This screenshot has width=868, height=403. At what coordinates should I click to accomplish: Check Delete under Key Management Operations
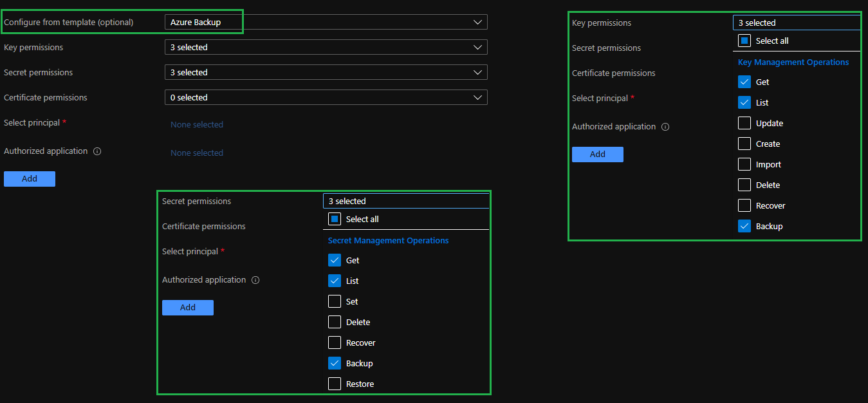(x=744, y=185)
